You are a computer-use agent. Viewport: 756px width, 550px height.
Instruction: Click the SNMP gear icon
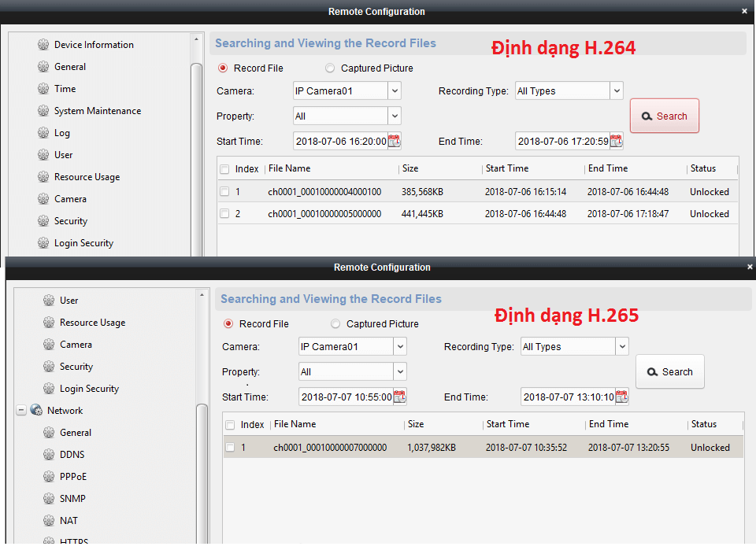point(49,499)
